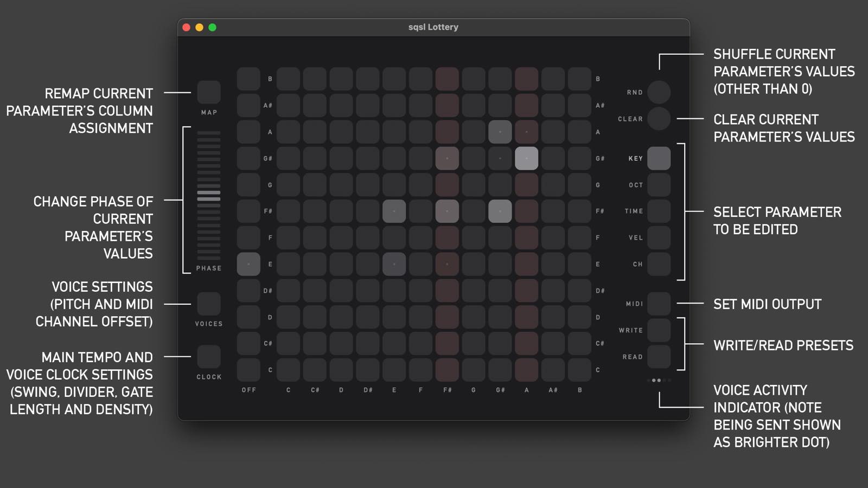Toggle cell at row C#, column D#
This screenshot has height=488, width=868.
coord(368,343)
